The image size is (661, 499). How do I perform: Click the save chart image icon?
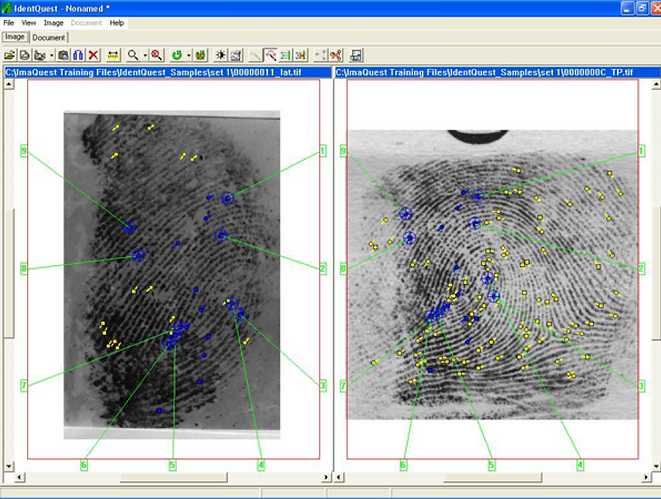(x=356, y=55)
